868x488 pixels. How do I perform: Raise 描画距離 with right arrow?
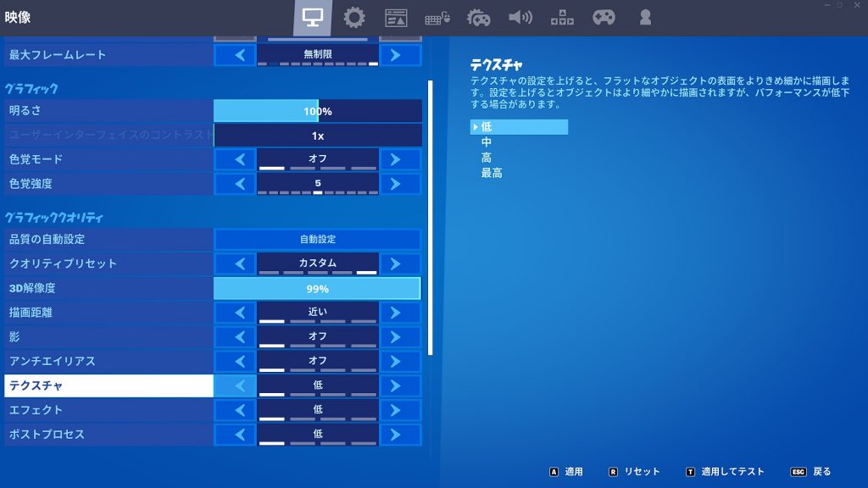[x=400, y=313]
